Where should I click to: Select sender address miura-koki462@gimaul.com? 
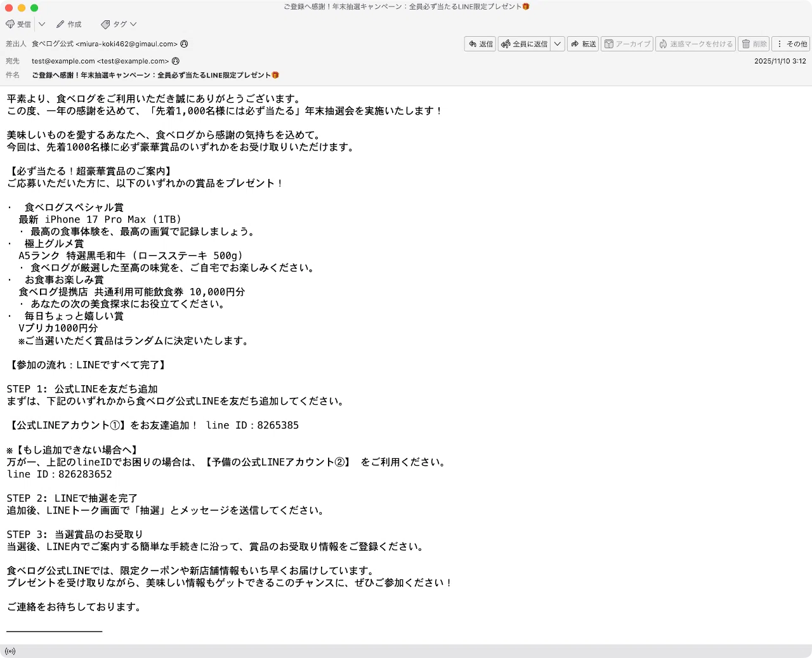105,44
